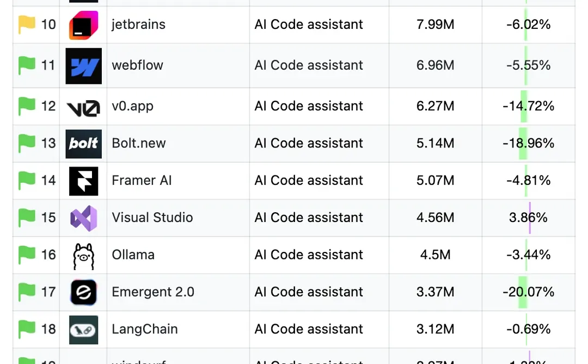Click the LangChain logo icon
The width and height of the screenshot is (588, 364).
(x=83, y=330)
